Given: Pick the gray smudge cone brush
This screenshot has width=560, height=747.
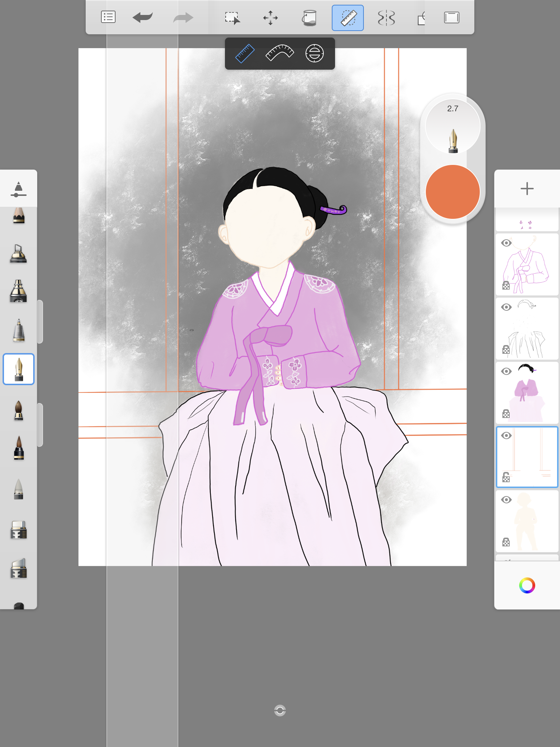Looking at the screenshot, I should tap(19, 489).
